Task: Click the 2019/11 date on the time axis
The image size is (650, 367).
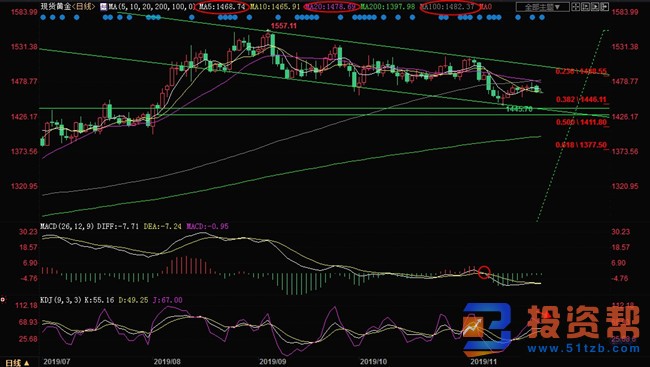Action: 483,362
